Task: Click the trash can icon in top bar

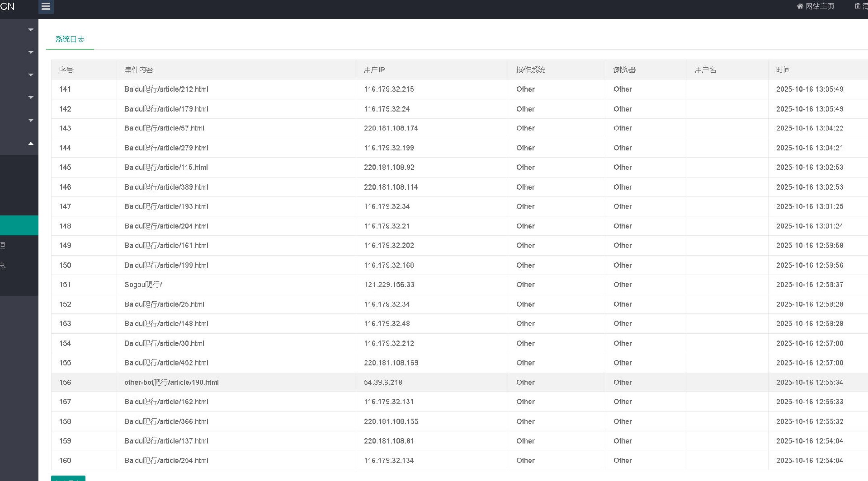Action: 857,6
